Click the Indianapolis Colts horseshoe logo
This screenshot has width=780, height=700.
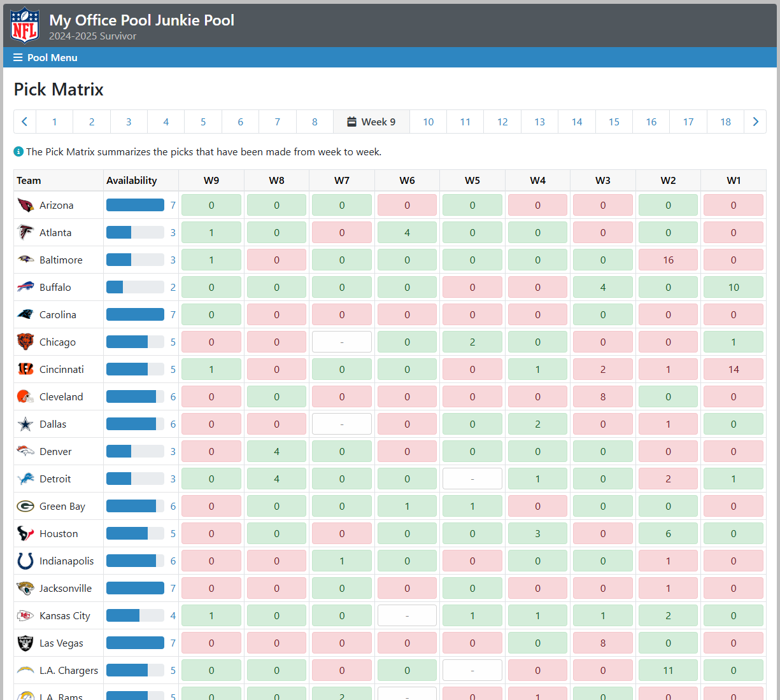(25, 561)
